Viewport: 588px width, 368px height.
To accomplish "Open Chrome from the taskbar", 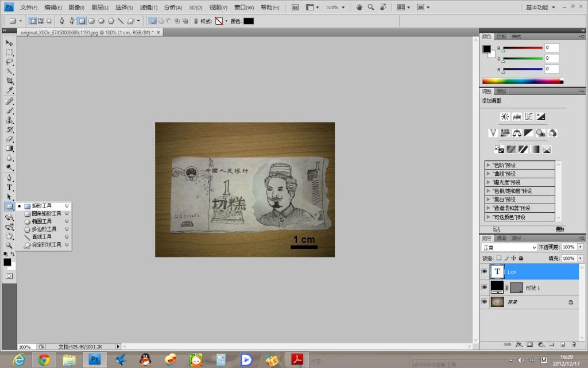I will coord(44,360).
